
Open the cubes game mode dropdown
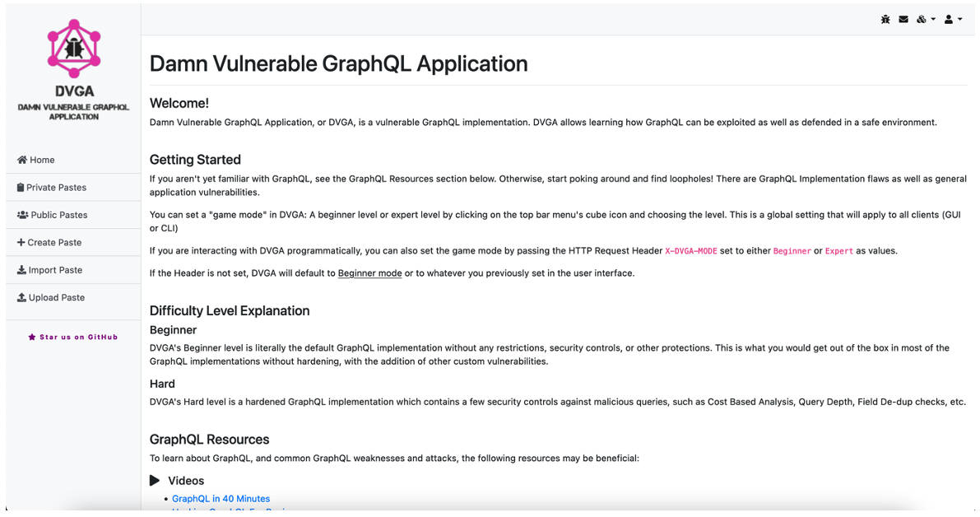(926, 19)
